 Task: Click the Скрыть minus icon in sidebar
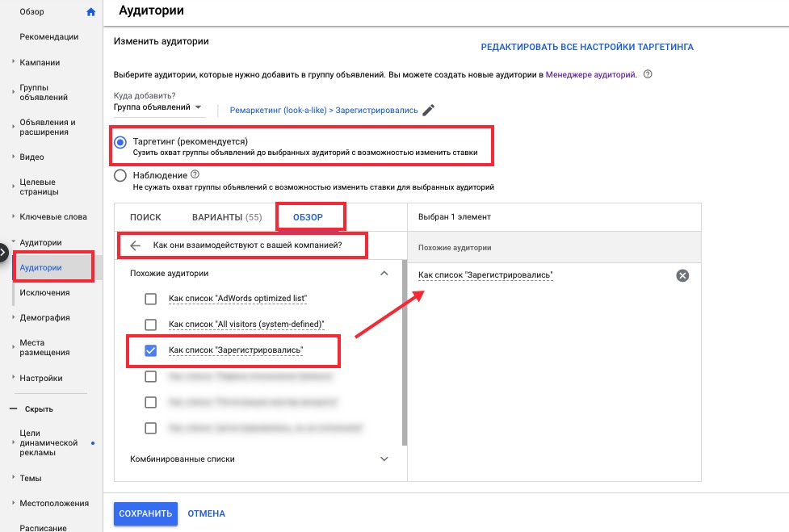click(13, 409)
